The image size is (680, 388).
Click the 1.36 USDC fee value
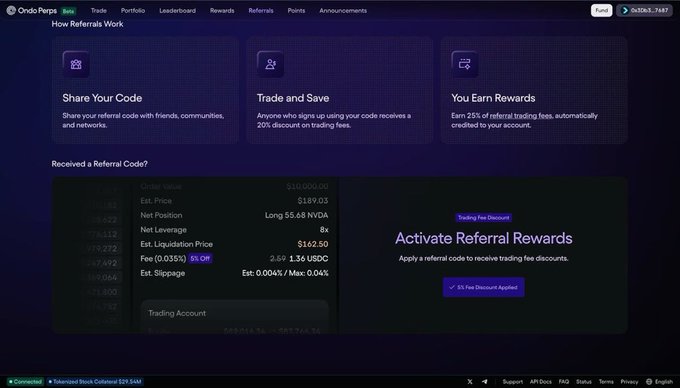309,258
